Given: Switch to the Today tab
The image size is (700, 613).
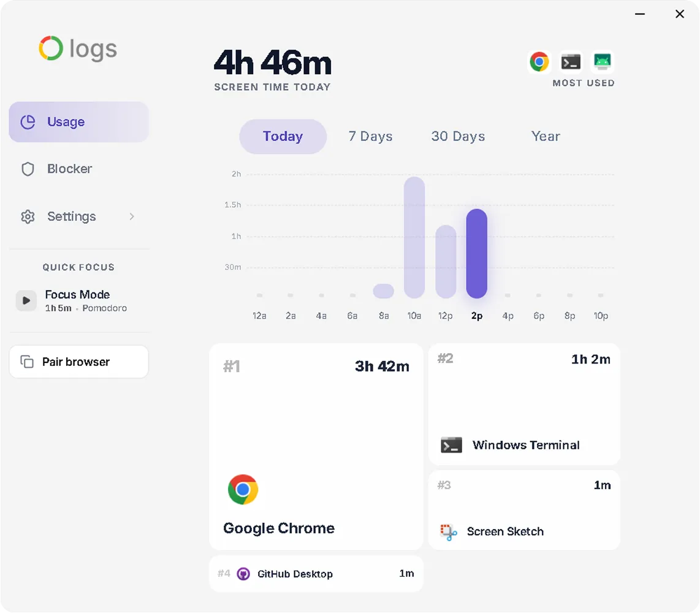Looking at the screenshot, I should (283, 136).
